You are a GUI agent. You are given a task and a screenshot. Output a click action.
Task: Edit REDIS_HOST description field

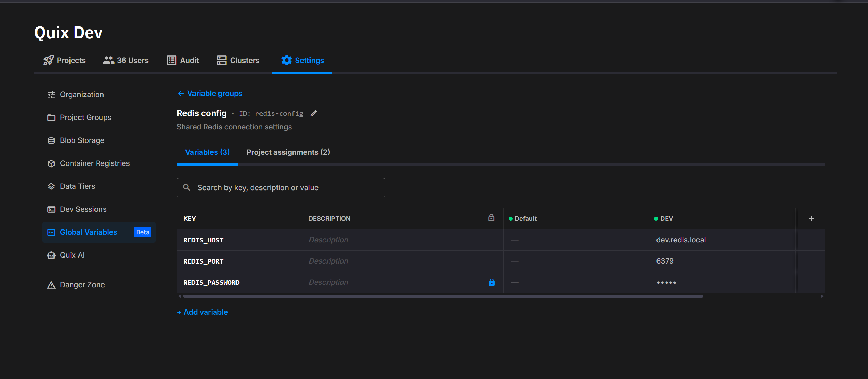pos(391,240)
